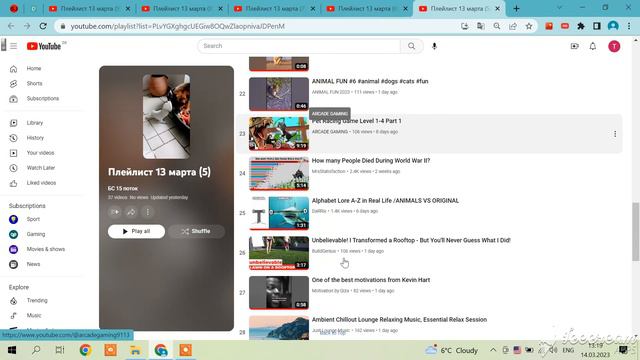
Task: Open Kevin Hart motivations video title
Action: tap(371, 280)
